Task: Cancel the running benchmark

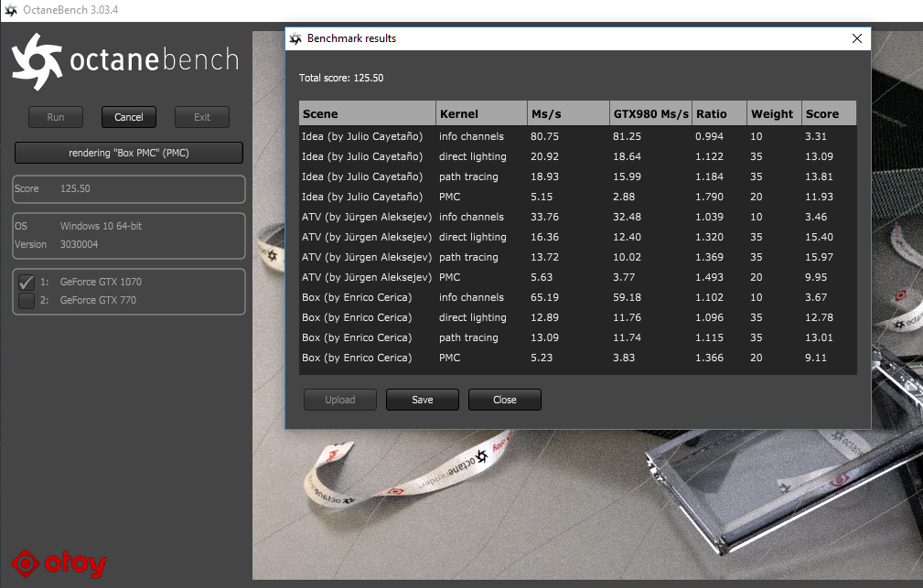Action: coord(129,117)
